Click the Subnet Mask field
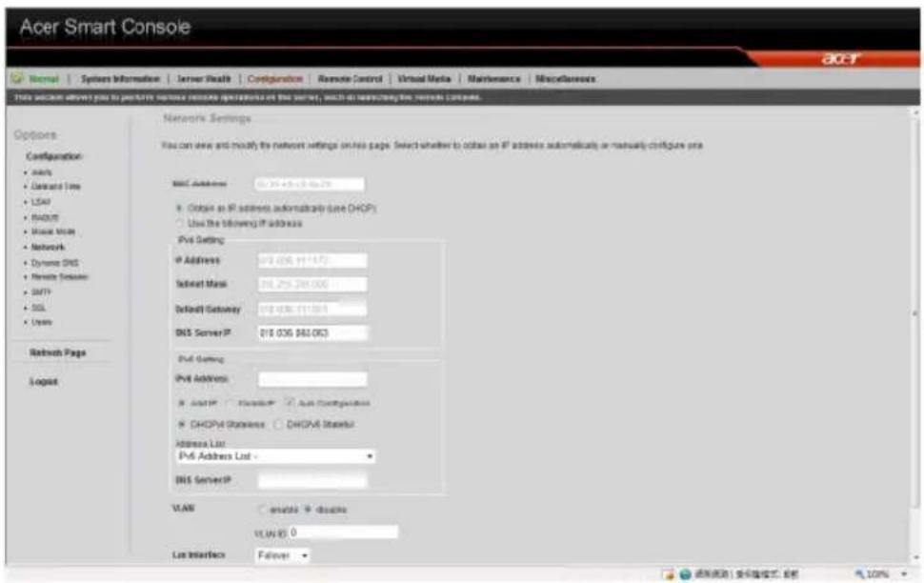 click(312, 285)
